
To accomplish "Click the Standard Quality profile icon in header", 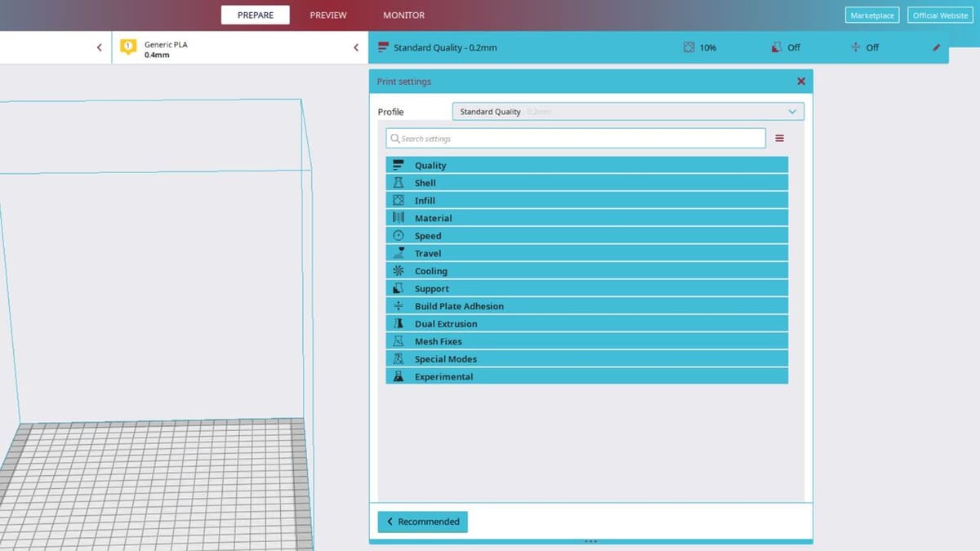I will 383,47.
